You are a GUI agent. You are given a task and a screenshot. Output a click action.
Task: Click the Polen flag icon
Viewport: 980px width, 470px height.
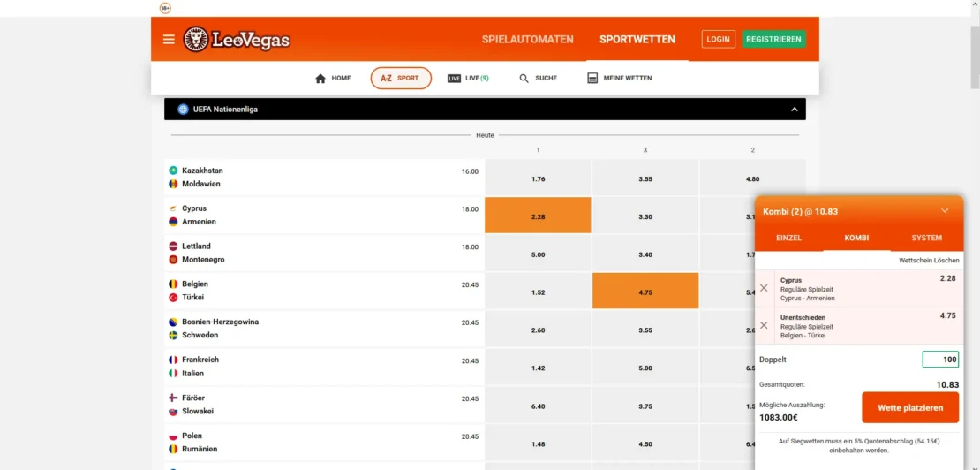(x=173, y=436)
